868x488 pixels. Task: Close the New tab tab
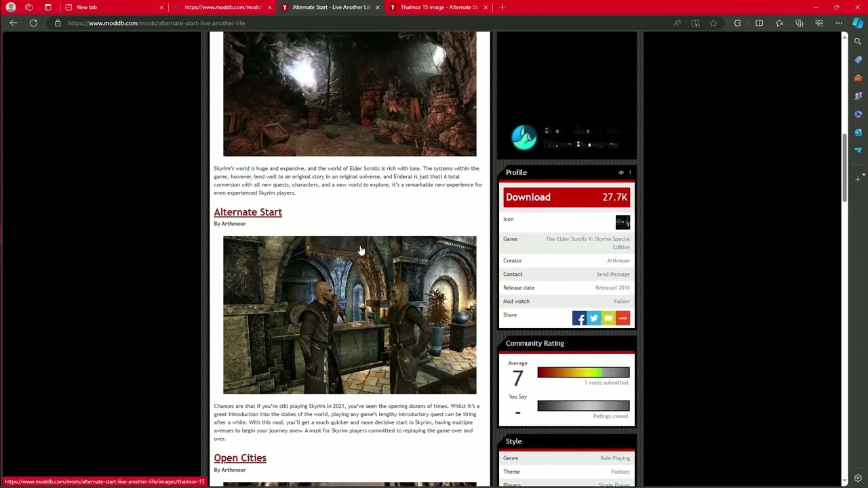coord(161,7)
